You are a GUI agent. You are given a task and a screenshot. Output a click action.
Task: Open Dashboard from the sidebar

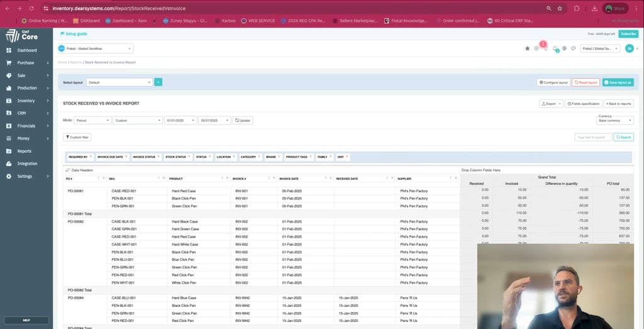click(x=26, y=50)
